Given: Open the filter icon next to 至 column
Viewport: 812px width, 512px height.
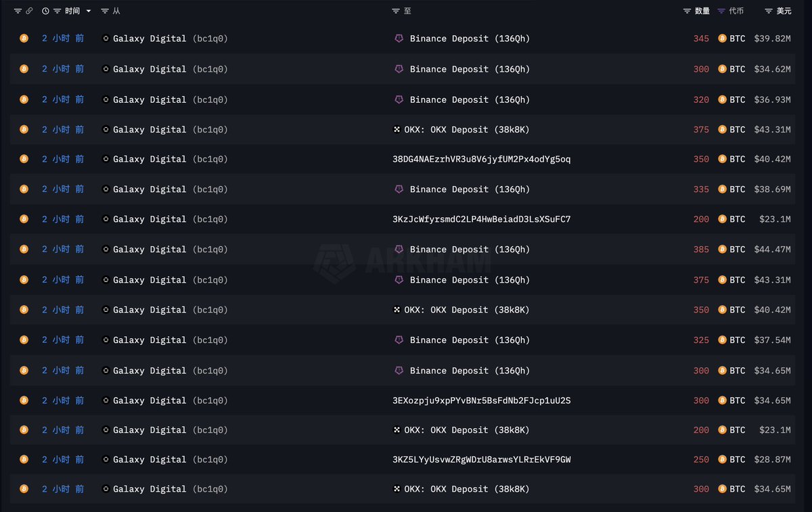Looking at the screenshot, I should coord(396,11).
